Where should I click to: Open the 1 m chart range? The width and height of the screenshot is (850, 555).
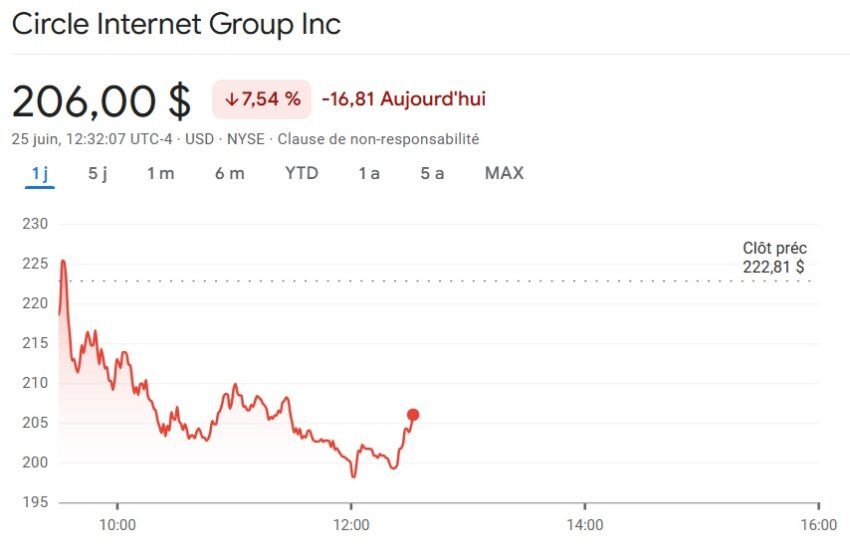tap(160, 173)
